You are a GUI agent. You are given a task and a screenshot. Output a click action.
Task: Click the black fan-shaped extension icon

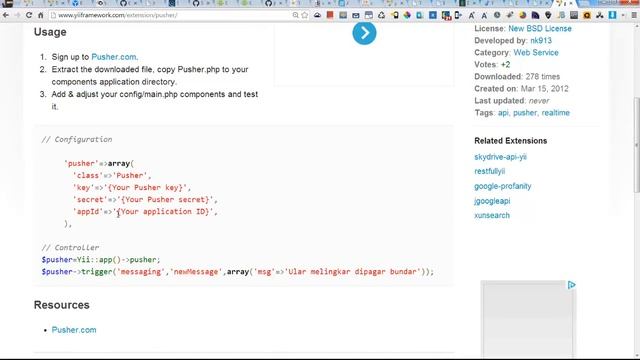pyautogui.click(x=600, y=16)
